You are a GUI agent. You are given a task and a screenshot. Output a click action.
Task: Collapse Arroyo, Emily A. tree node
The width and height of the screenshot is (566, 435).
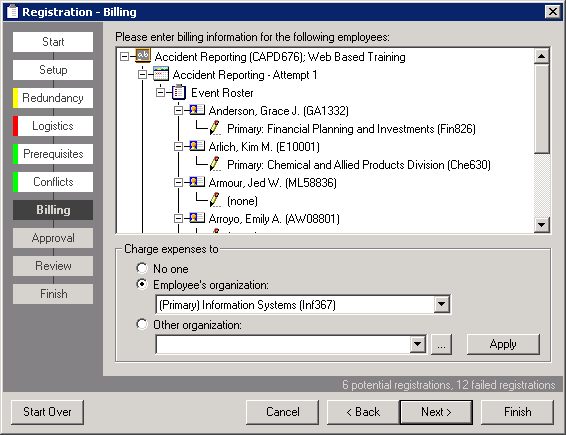pos(178,219)
